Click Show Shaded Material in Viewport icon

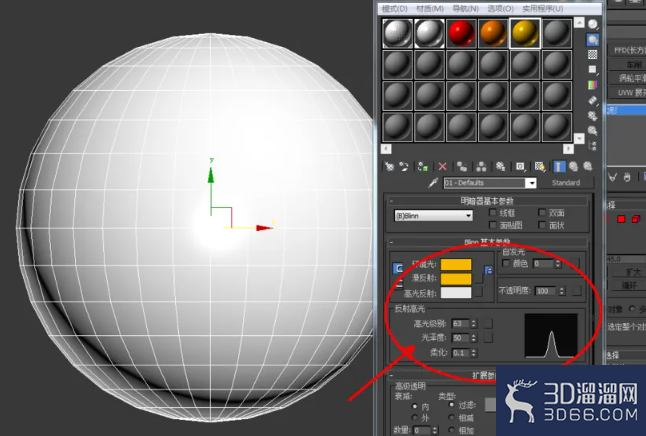(x=540, y=166)
